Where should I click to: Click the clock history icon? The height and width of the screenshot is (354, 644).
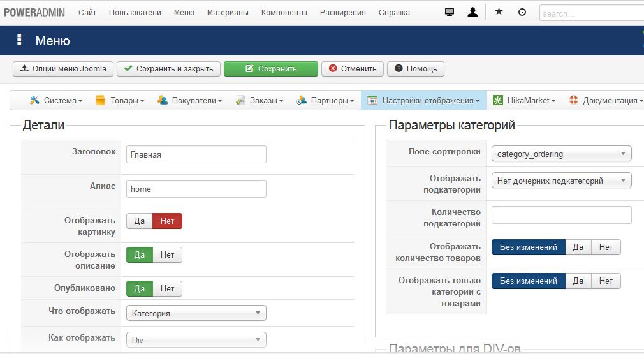[522, 12]
